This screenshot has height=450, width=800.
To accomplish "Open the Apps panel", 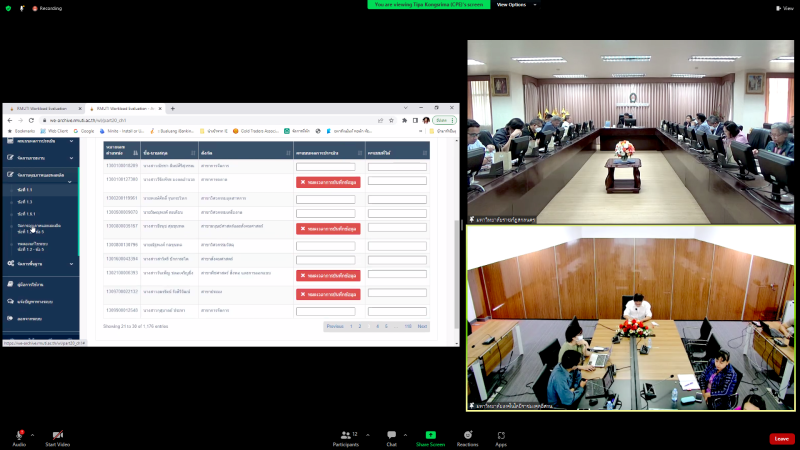I will point(501,435).
